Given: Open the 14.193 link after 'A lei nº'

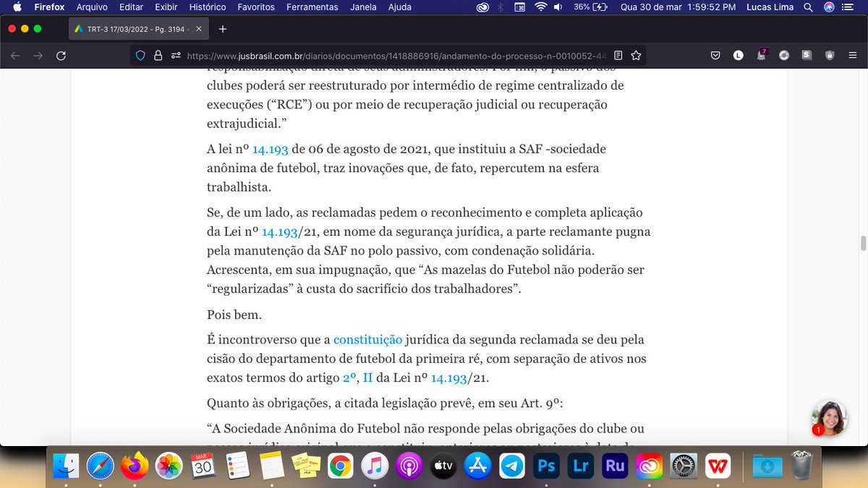Looking at the screenshot, I should pyautogui.click(x=271, y=150).
